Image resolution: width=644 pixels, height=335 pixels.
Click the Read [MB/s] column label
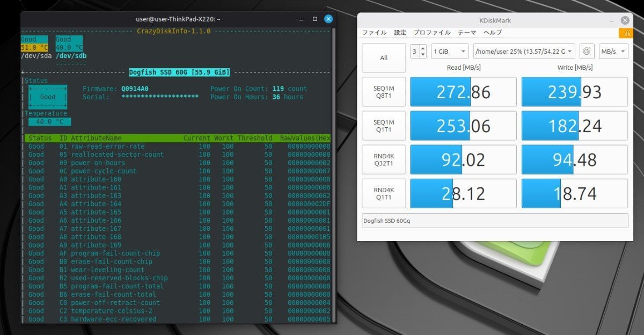coord(464,67)
